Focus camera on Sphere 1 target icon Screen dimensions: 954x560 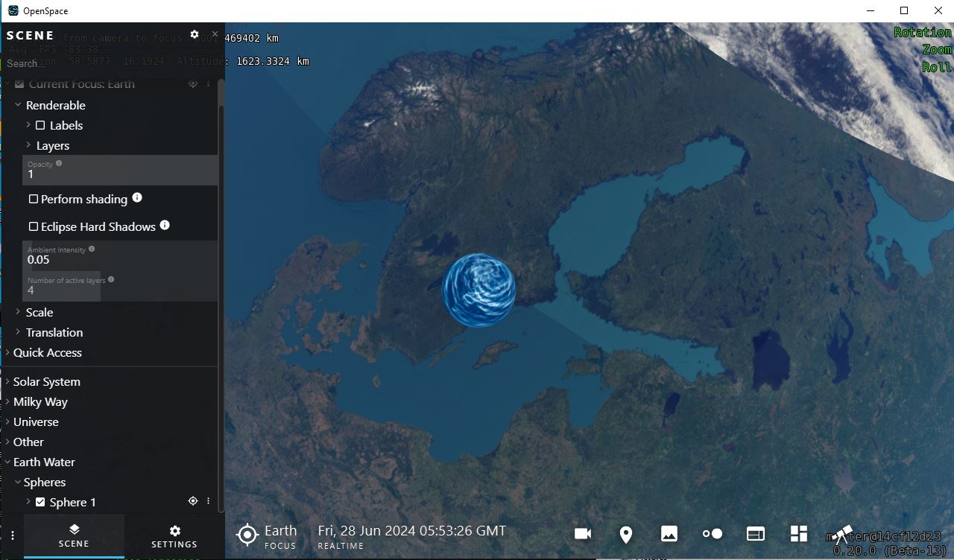click(x=193, y=501)
